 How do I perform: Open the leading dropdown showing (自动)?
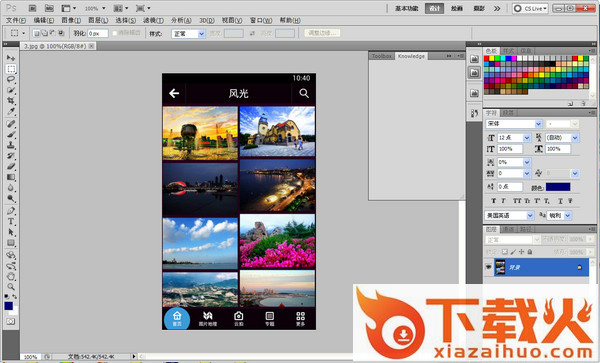click(x=561, y=137)
